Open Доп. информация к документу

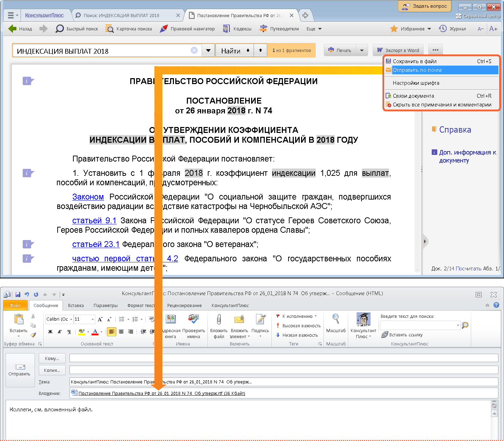pyautogui.click(x=468, y=156)
